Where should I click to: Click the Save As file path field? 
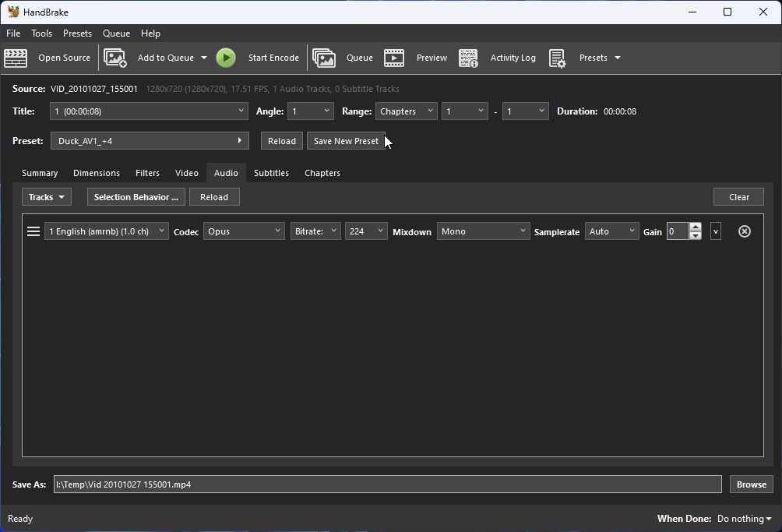pos(387,484)
